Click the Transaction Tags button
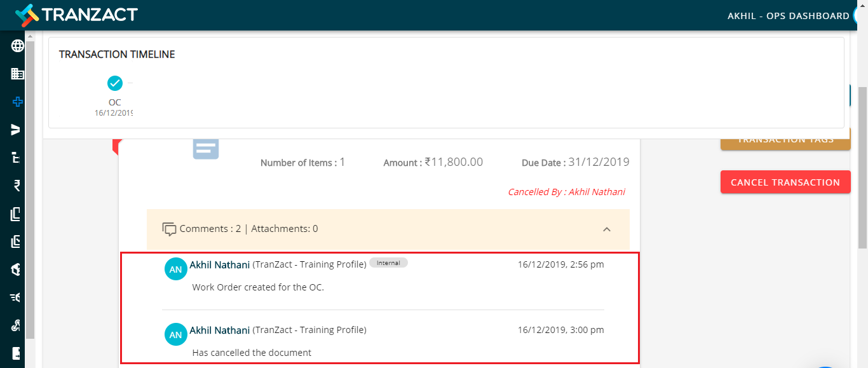 (785, 140)
